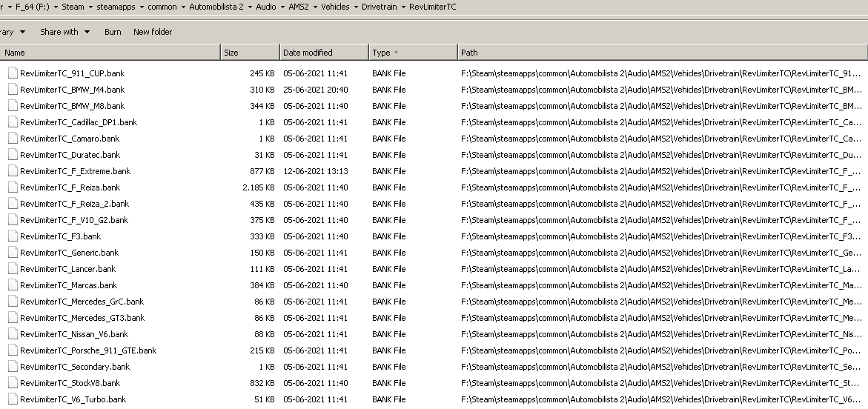
Task: Click the 877 KB size value
Action: pyautogui.click(x=262, y=171)
